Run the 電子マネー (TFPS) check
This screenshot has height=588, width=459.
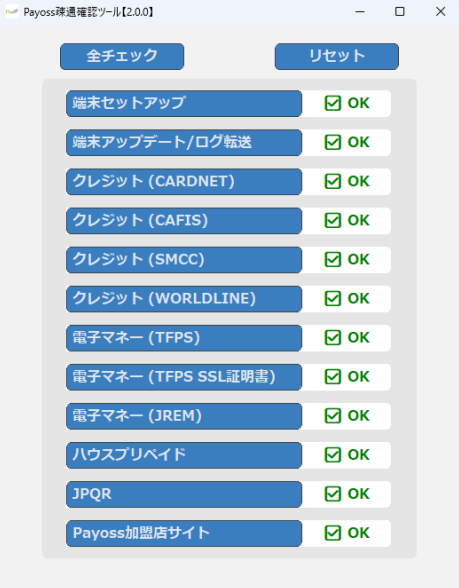(184, 338)
